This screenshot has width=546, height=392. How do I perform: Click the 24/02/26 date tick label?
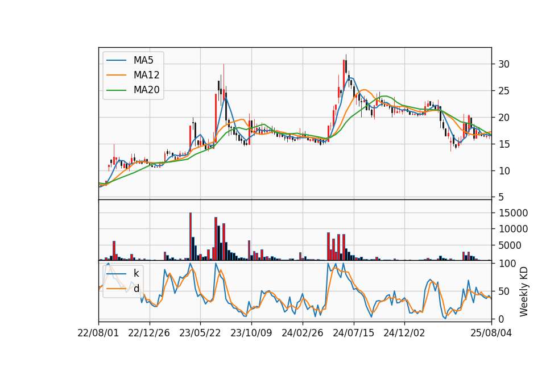[x=302, y=333]
